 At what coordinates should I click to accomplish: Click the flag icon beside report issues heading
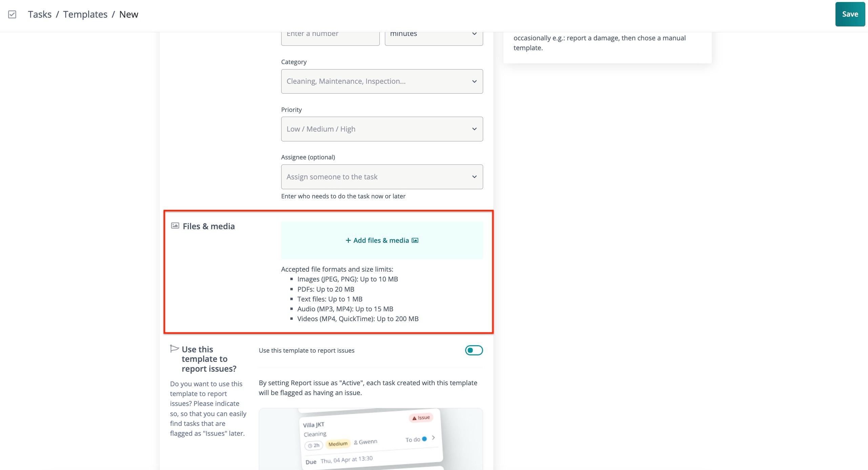pos(174,349)
